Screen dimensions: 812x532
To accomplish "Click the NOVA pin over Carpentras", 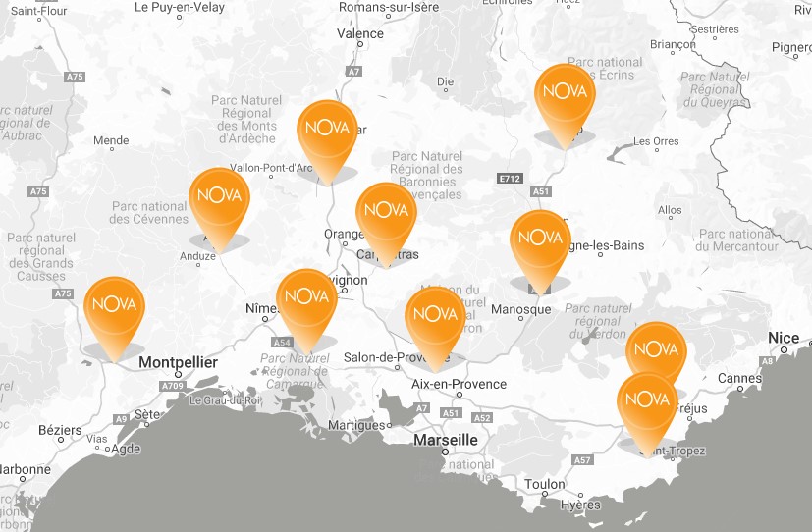I will click(386, 211).
